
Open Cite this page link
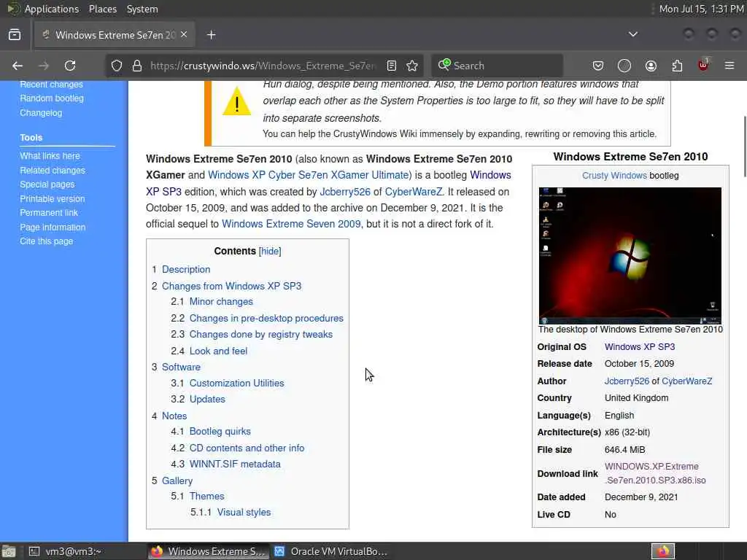(x=47, y=241)
